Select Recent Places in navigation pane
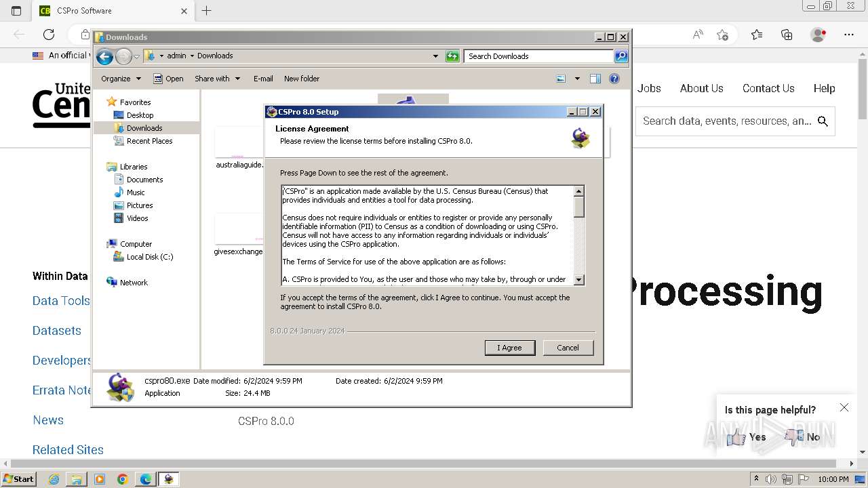 pyautogui.click(x=149, y=141)
